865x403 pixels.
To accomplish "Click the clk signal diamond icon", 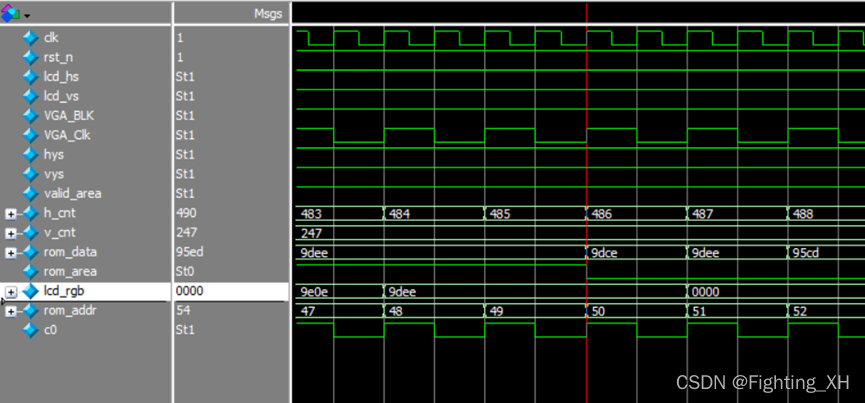I will click(30, 38).
